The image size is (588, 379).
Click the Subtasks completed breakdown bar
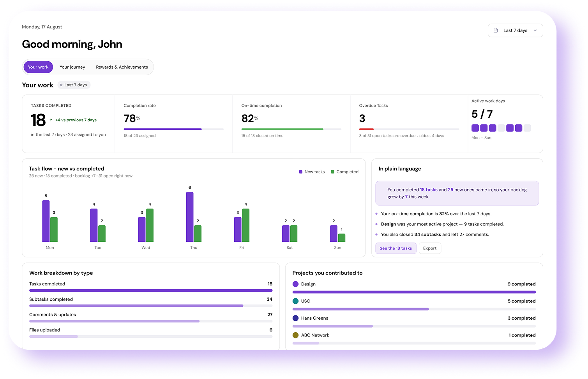[151, 306]
